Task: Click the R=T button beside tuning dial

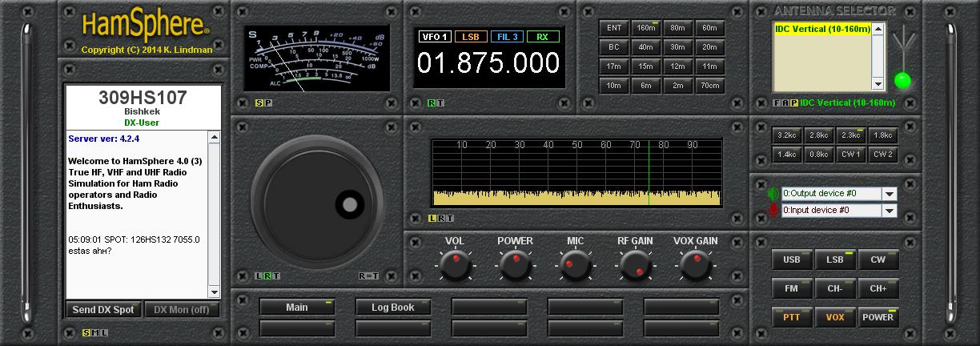Action: pos(368,276)
